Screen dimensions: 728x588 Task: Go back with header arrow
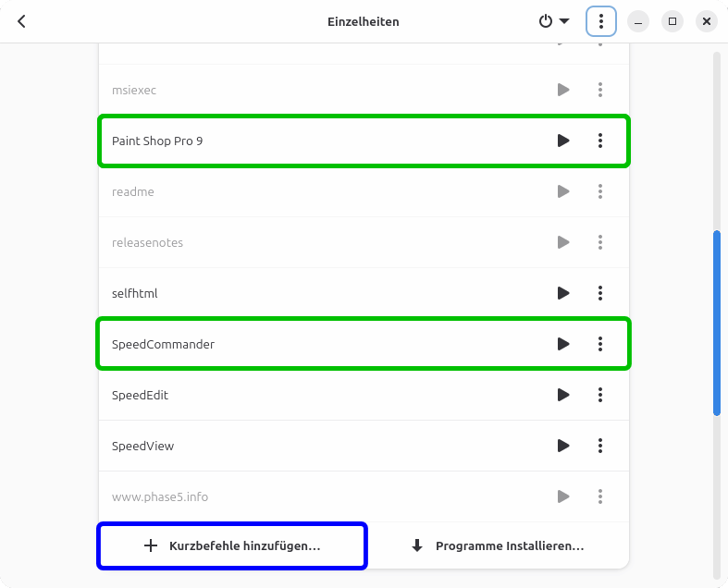tap(22, 21)
